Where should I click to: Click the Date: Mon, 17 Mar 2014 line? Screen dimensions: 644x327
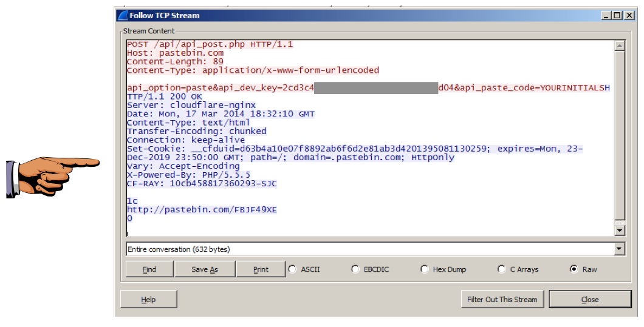click(x=221, y=113)
